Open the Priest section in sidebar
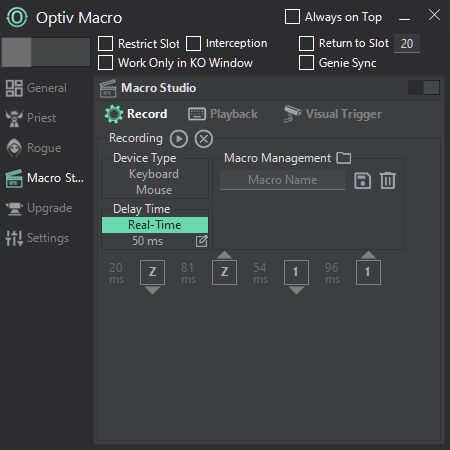The width and height of the screenshot is (450, 450). coord(31,118)
